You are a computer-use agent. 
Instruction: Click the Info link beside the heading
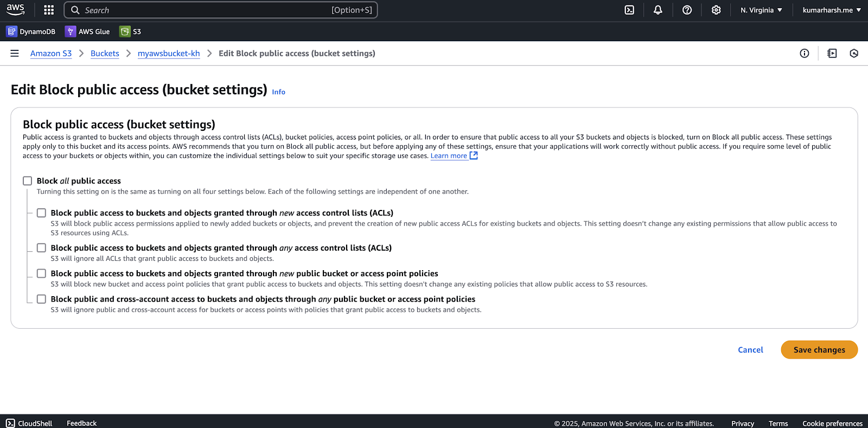tap(278, 92)
